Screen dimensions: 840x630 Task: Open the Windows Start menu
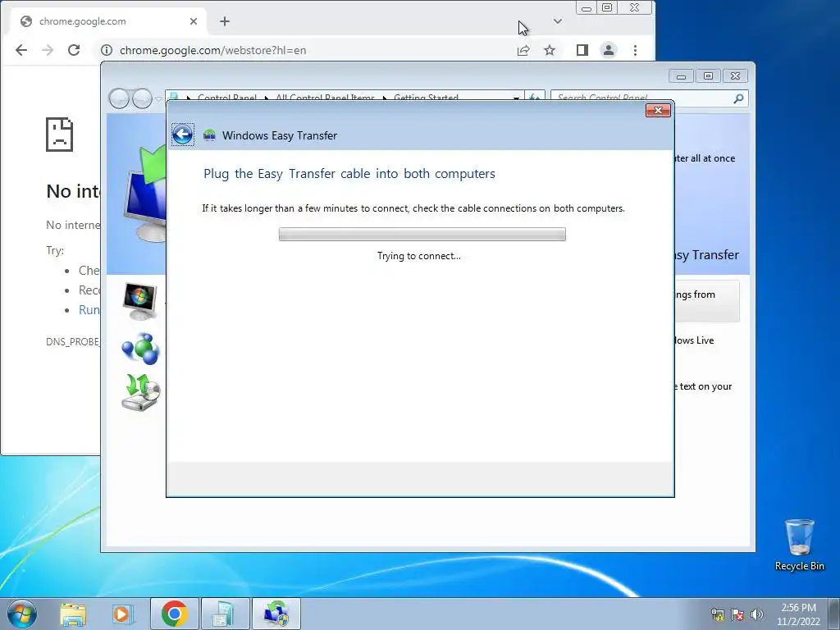22,614
